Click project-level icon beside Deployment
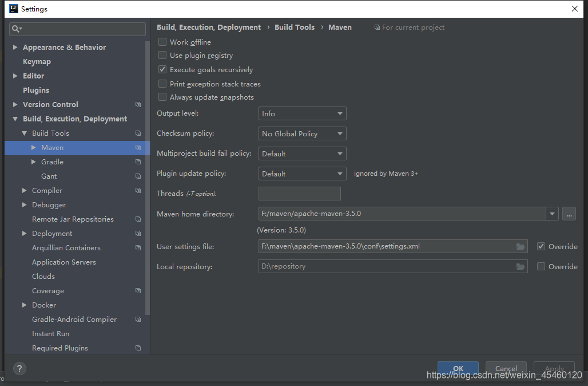This screenshot has height=386, width=588. tap(138, 234)
